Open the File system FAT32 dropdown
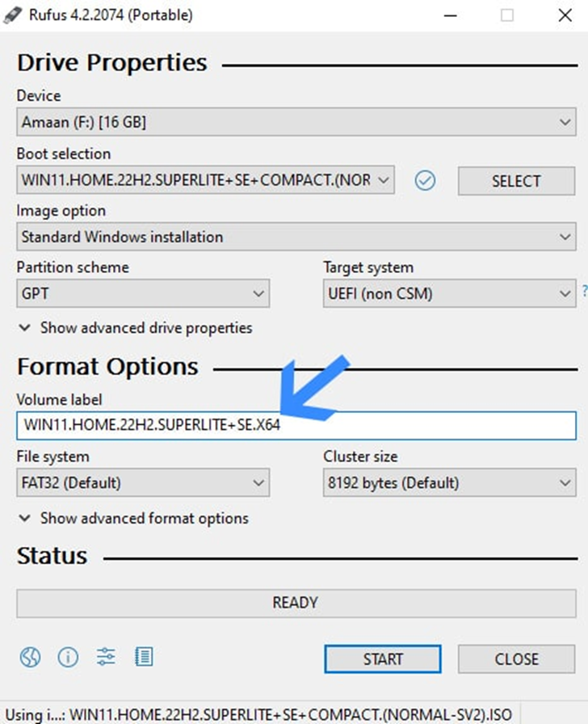Screen dimensions: 588x724 143,482
